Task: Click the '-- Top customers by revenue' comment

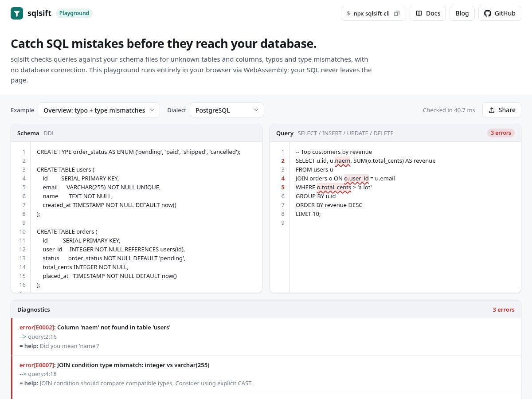Action: point(334,152)
